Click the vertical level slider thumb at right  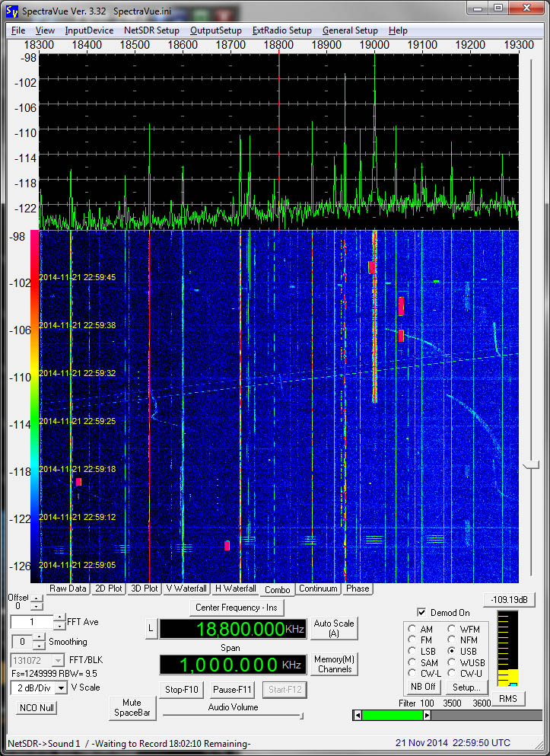coord(530,466)
